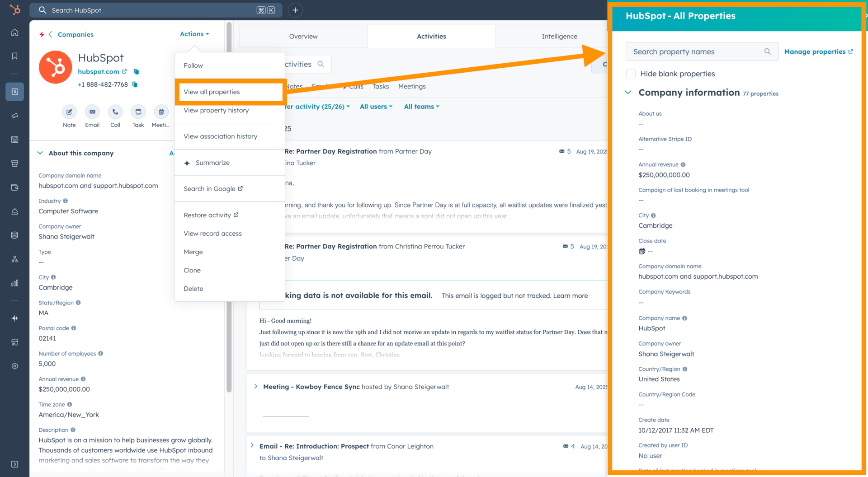
Task: Click the Search property names field
Action: click(x=702, y=51)
